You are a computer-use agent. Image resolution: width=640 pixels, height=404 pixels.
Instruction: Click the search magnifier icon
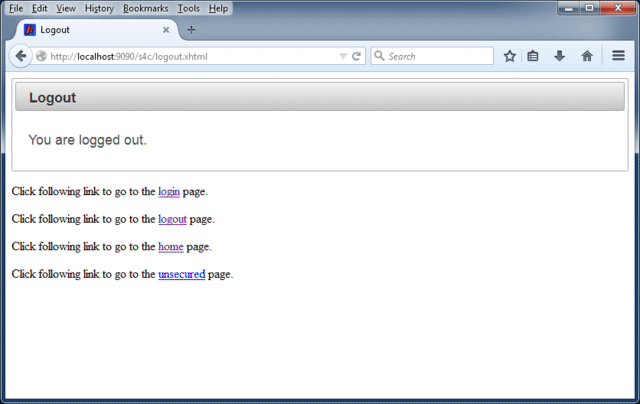point(379,55)
